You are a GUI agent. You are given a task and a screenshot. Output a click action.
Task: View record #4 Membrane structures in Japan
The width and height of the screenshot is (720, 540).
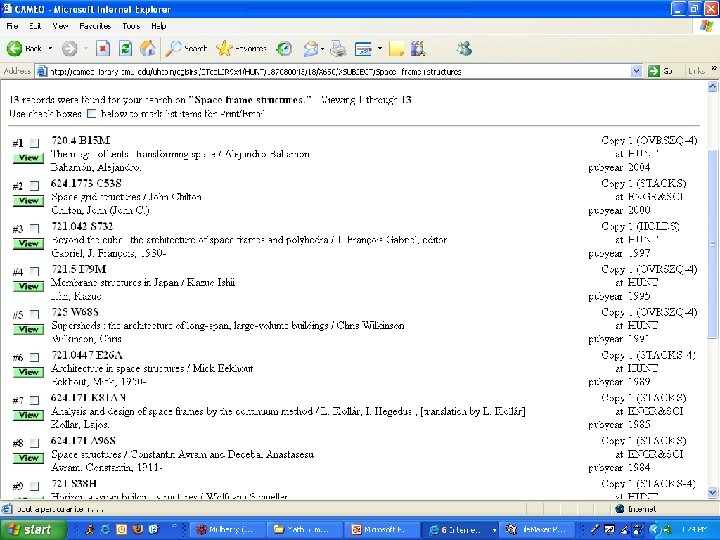click(x=28, y=287)
